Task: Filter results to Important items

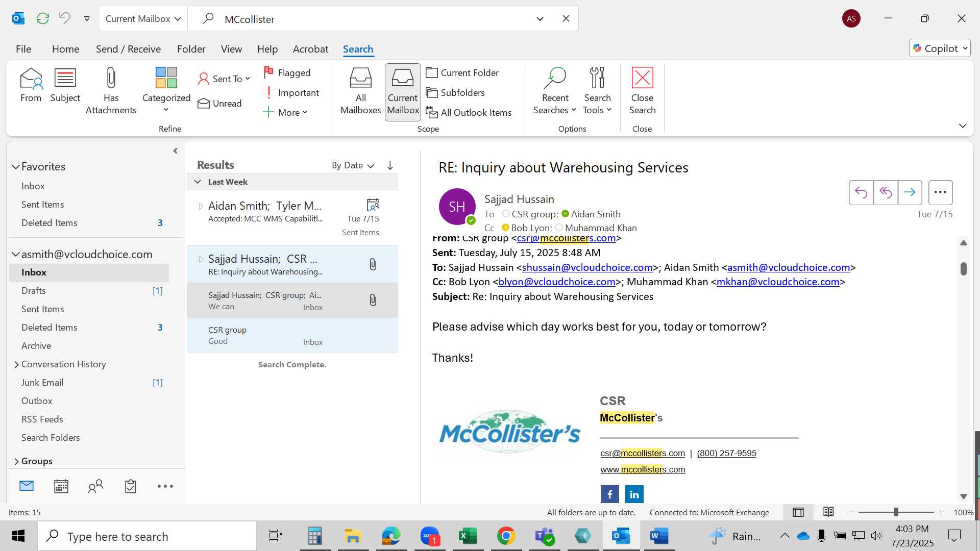Action: [x=291, y=92]
